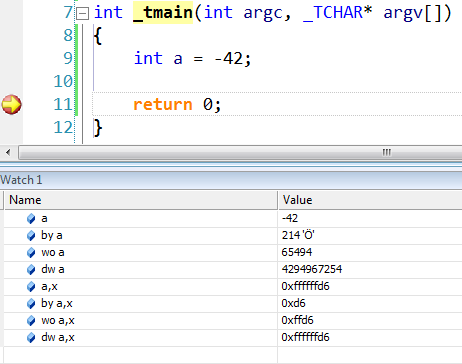
Task: Click the value 0xffd6
Action: (x=297, y=320)
